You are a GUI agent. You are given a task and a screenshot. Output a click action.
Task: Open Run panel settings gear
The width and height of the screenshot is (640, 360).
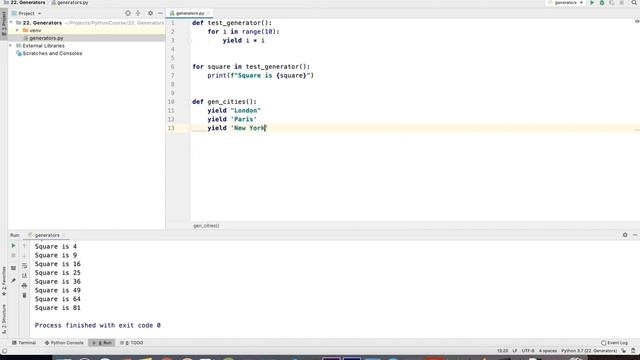point(625,235)
